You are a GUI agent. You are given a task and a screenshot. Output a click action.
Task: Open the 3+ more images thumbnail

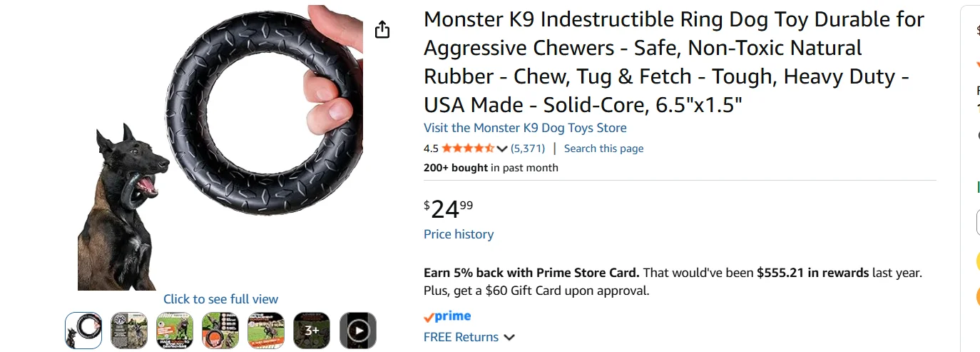pyautogui.click(x=312, y=331)
